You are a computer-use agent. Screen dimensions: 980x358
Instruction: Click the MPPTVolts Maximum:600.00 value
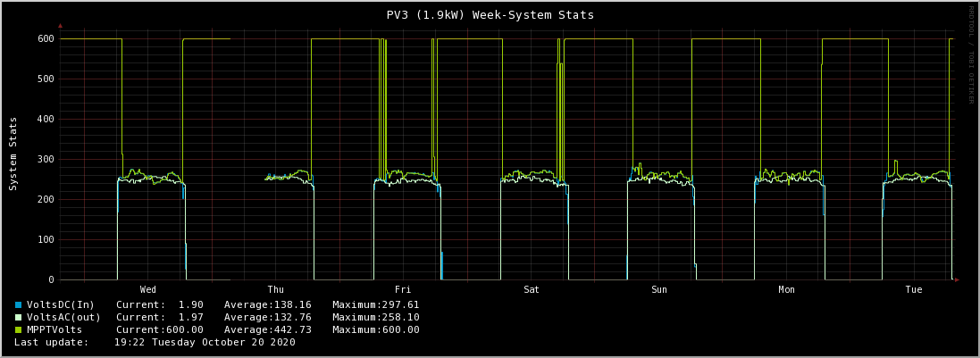(376, 330)
